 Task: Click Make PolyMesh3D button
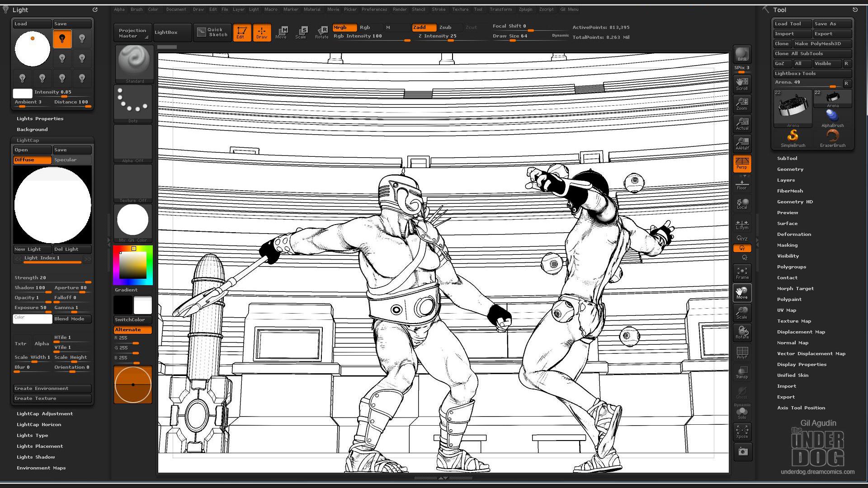(x=822, y=44)
